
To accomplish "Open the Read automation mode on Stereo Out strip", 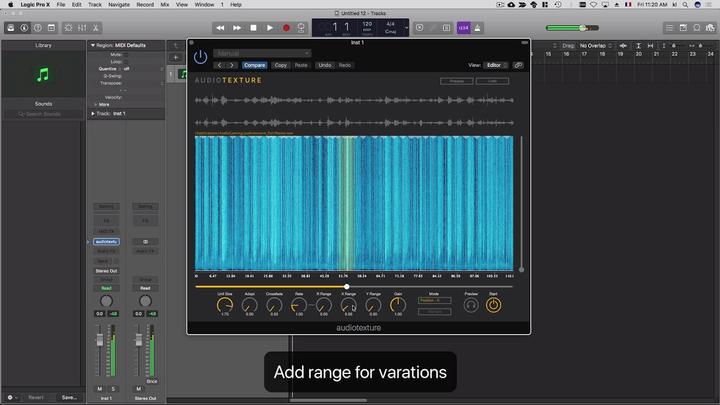I will tap(145, 288).
